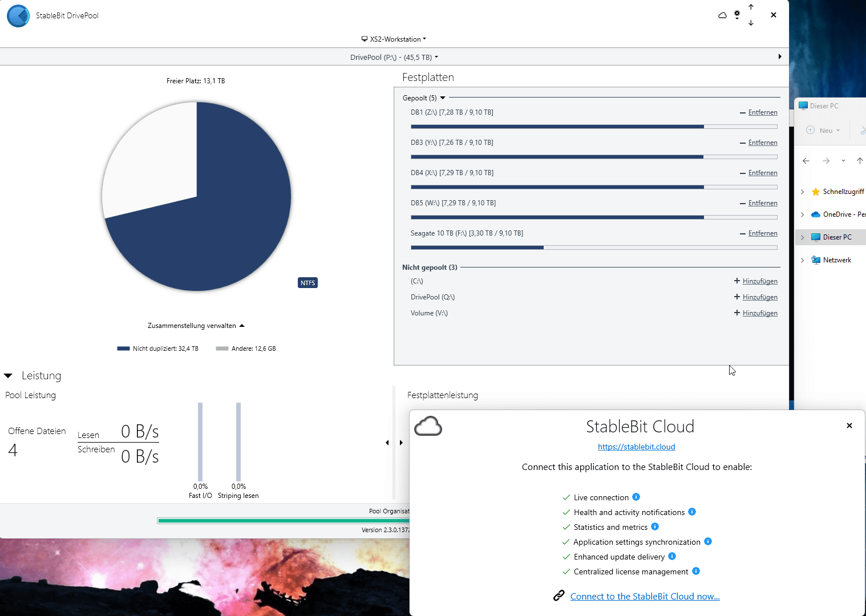Go up one level in Explorer window
866x616 pixels.
tap(860, 161)
